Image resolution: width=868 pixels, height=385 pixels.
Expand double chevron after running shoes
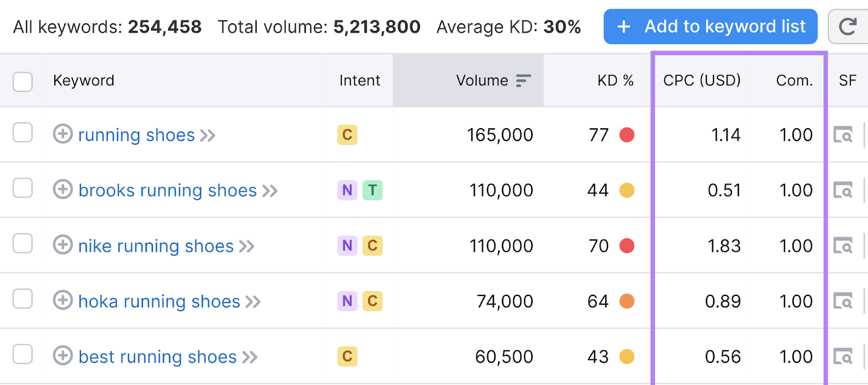click(x=208, y=135)
